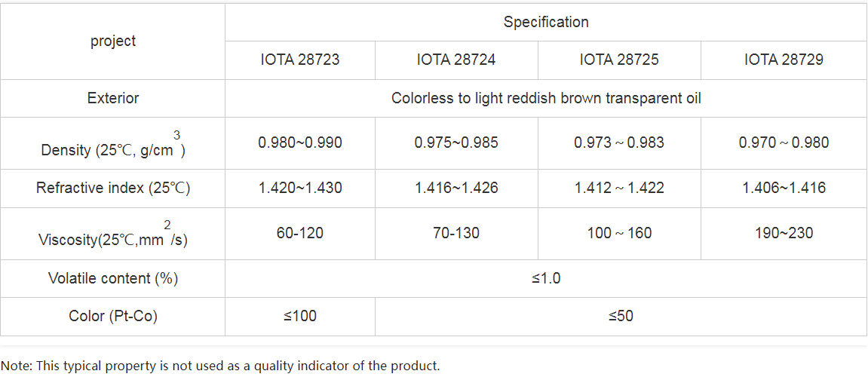Click density value 0.980~0.990

click(300, 142)
